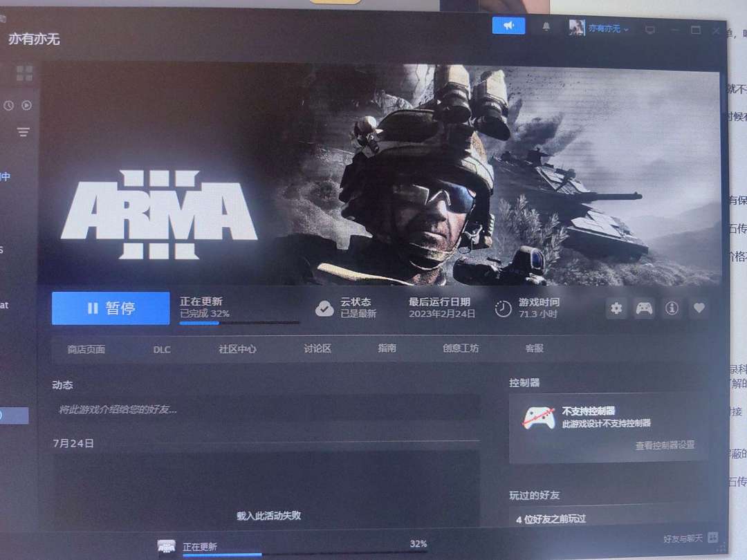Viewport: 747px width, 560px height.
Task: Click the 玩过的好友 heading
Action: click(x=534, y=495)
